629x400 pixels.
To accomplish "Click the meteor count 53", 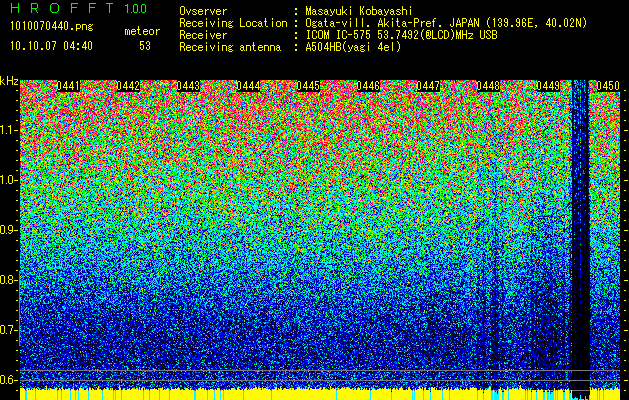I will click(x=145, y=46).
